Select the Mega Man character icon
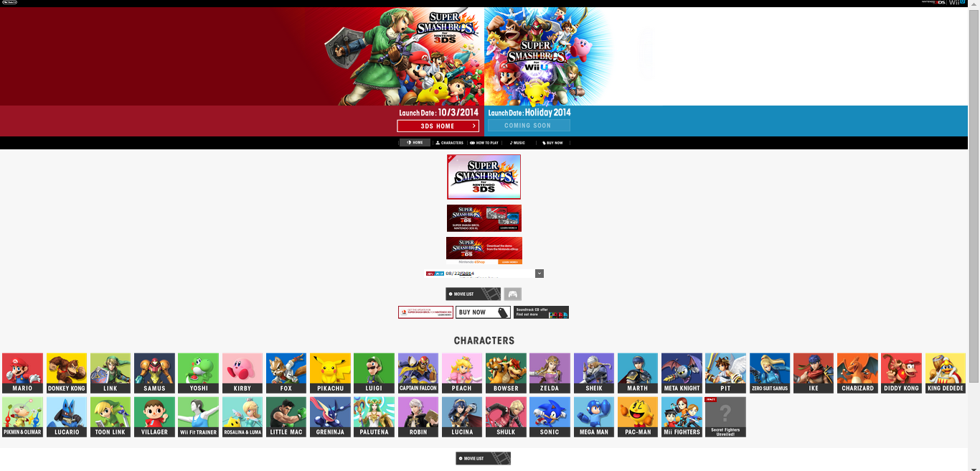The image size is (980, 471). (593, 416)
